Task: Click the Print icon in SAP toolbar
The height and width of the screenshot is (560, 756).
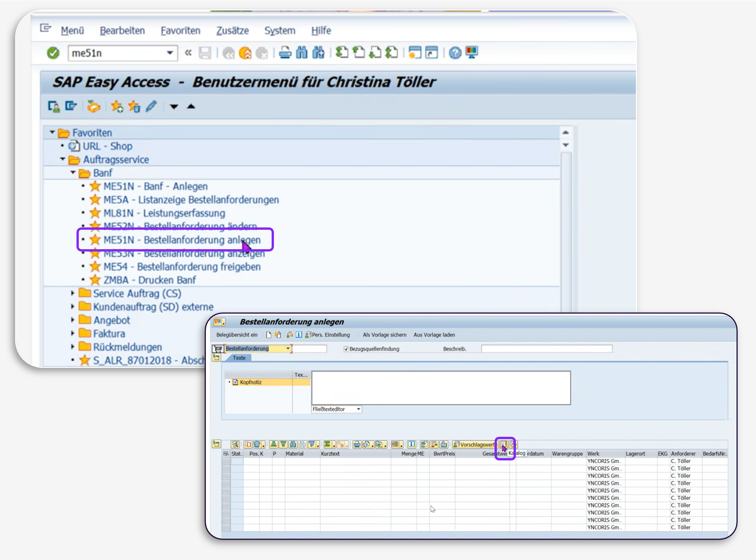Action: [x=285, y=53]
